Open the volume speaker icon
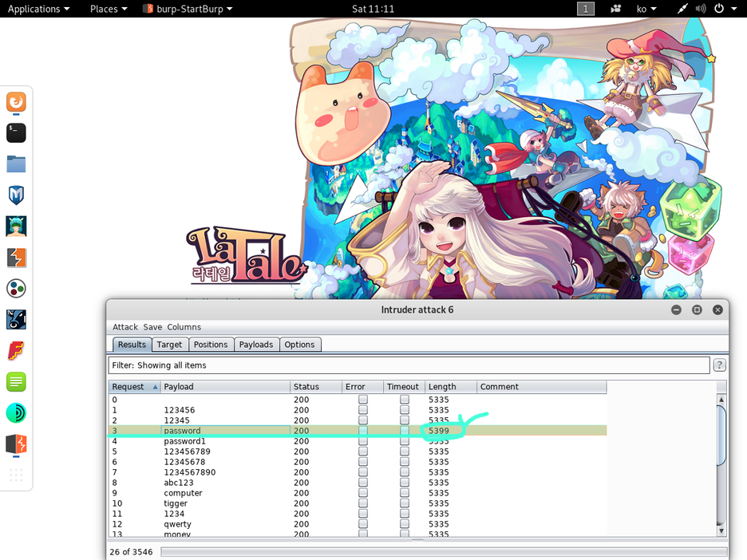Viewport: 747px width, 560px height. tap(701, 9)
